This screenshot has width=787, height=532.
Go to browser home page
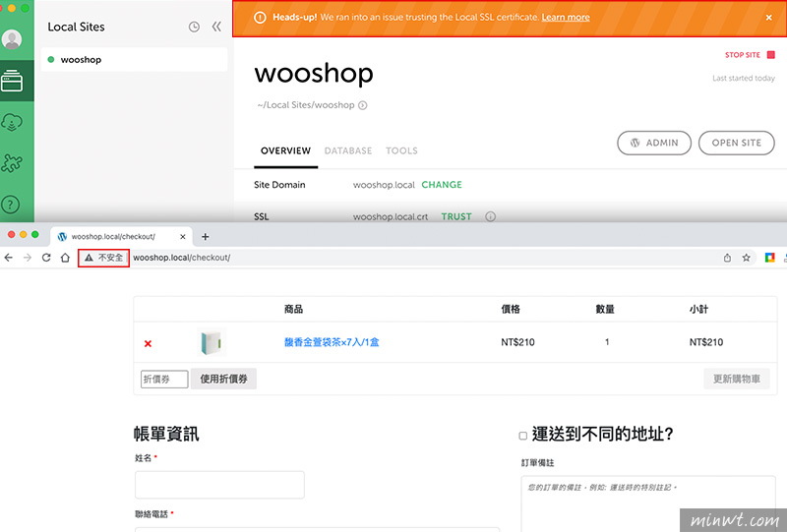(65, 258)
